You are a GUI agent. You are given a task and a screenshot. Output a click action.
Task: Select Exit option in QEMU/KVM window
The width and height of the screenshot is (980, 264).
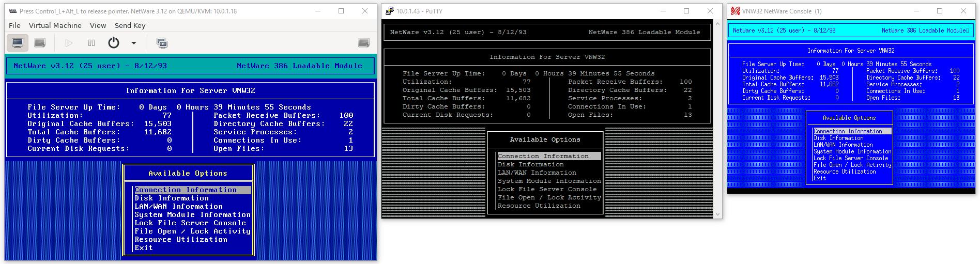pyautogui.click(x=144, y=248)
